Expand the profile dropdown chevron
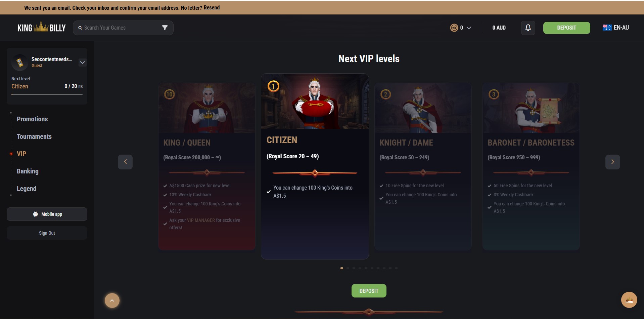644x319 pixels. 82,63
